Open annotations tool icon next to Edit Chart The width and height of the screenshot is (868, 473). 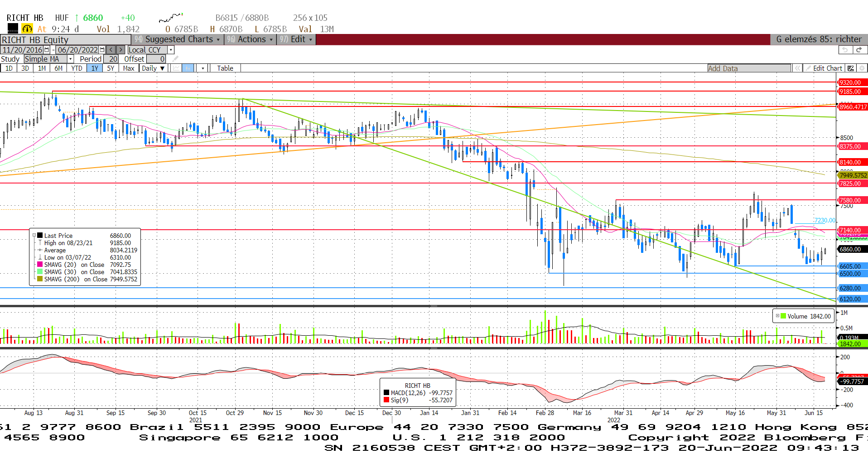(x=851, y=68)
